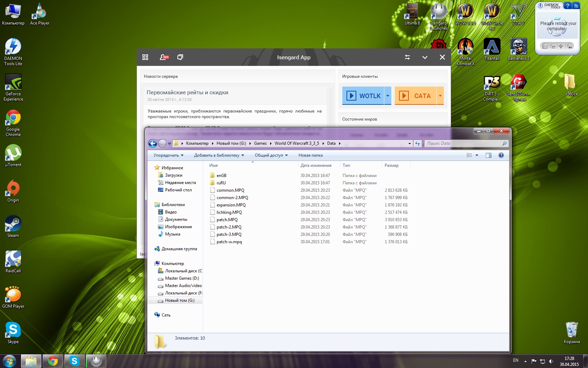
Task: Open Google Chrome from the taskbar
Action: coord(53,361)
